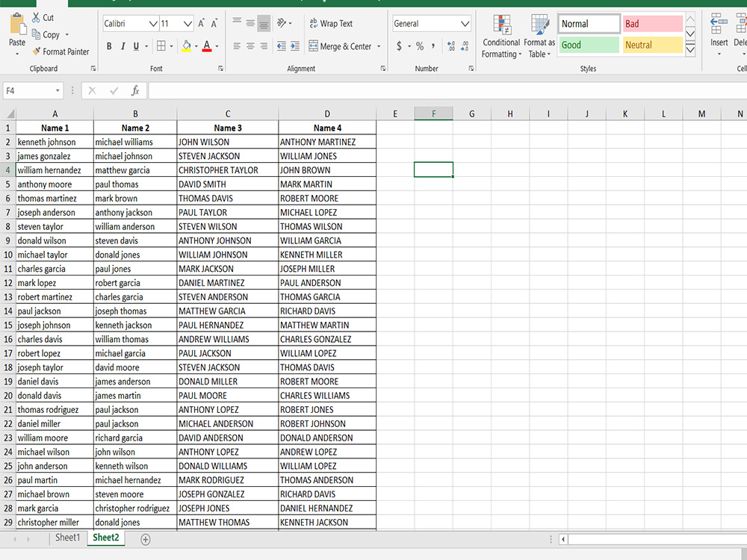Viewport: 747px width, 560px height.
Task: Set Middle Align vertical alignment
Action: click(x=250, y=22)
